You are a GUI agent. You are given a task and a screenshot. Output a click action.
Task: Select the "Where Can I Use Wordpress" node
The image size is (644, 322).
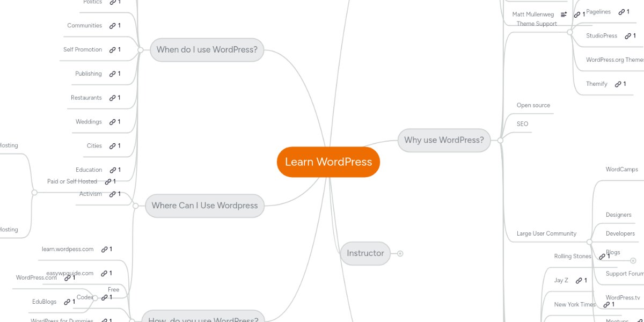click(204, 206)
